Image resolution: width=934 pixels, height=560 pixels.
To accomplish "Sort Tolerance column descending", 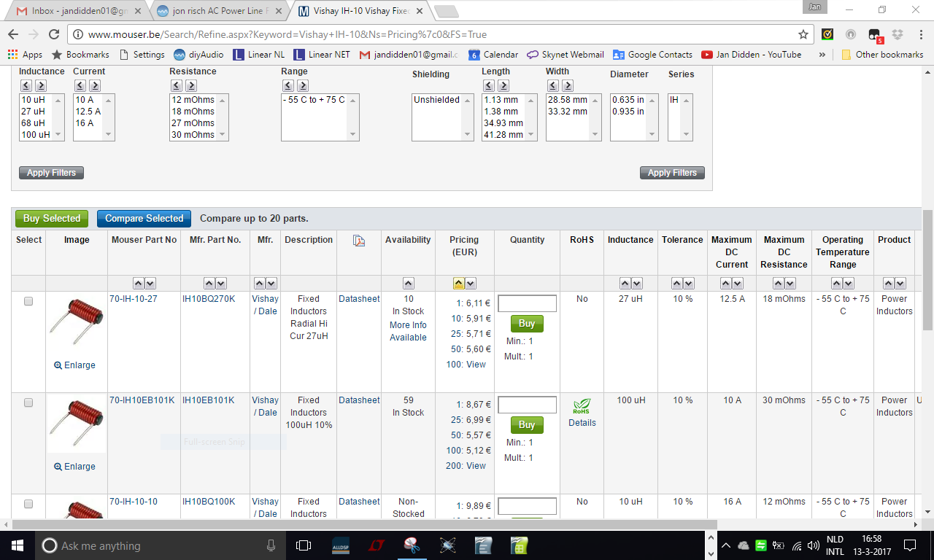I will [x=689, y=284].
